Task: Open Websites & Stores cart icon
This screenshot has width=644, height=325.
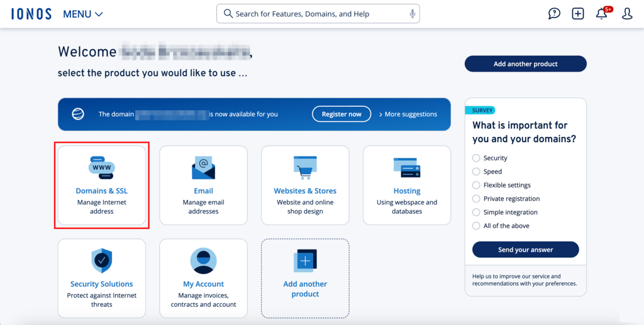Action: 305,167
